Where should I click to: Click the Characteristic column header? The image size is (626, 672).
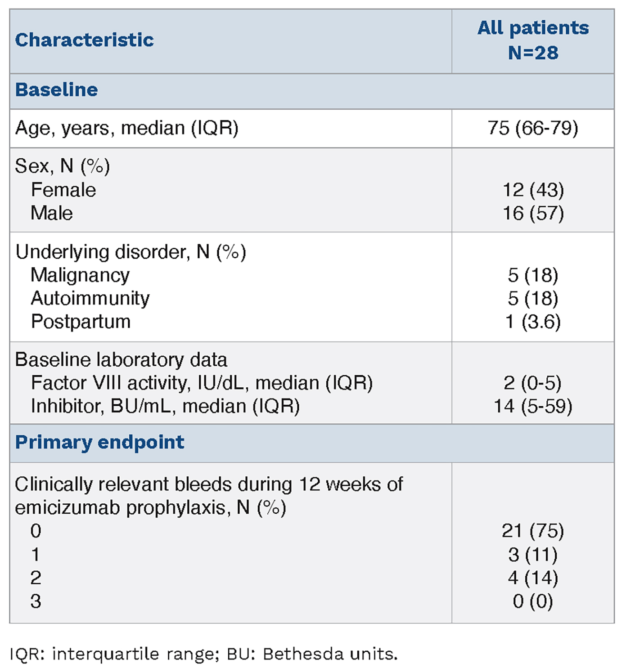point(84,40)
